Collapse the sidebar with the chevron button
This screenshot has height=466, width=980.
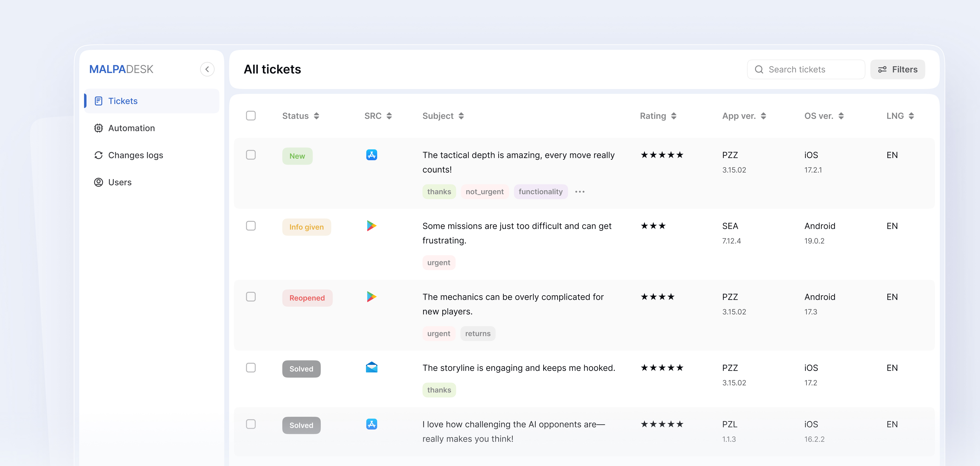(207, 69)
